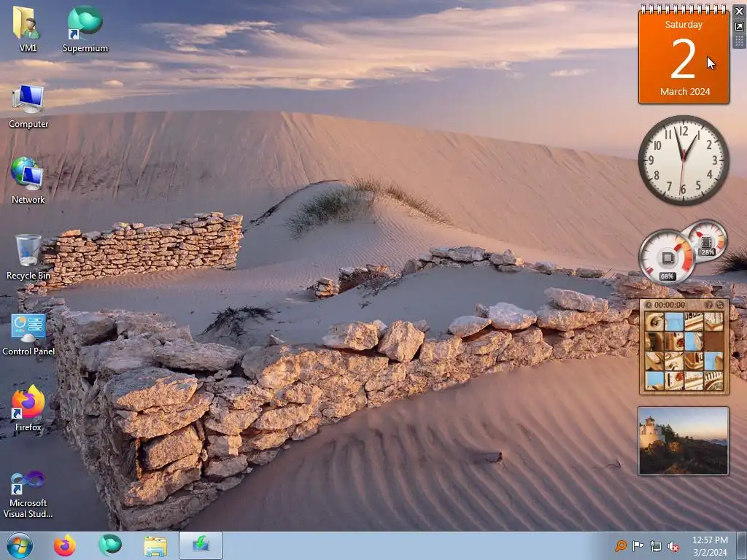Screen dimensions: 747x560
Task: Launch Firefox from the taskbar
Action: coord(65,545)
